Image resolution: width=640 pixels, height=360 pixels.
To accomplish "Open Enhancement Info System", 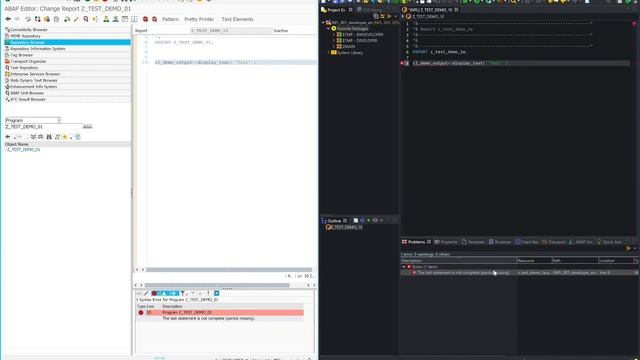I will click(67, 87).
